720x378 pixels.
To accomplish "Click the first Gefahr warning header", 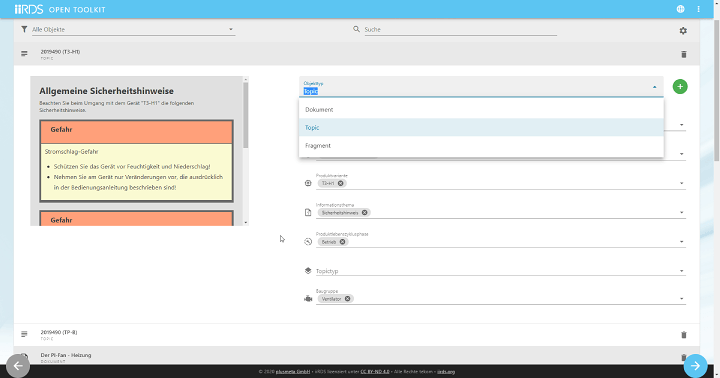I will [x=136, y=131].
